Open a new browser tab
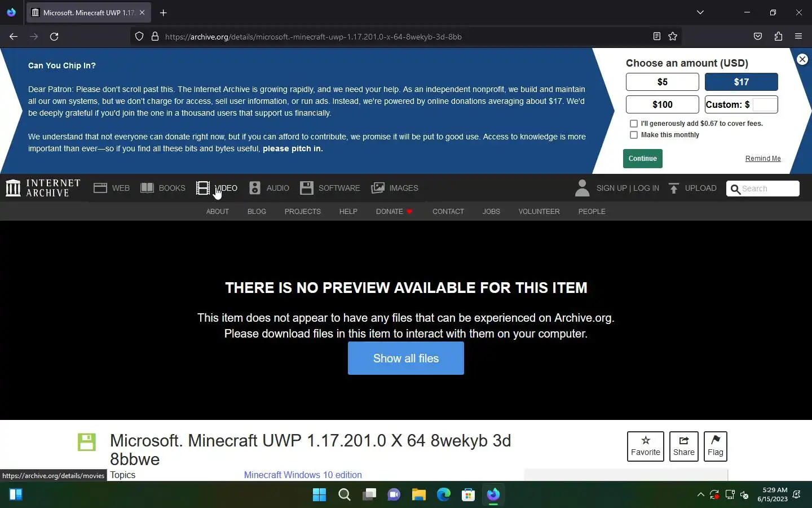This screenshot has width=812, height=508. pyautogui.click(x=164, y=12)
